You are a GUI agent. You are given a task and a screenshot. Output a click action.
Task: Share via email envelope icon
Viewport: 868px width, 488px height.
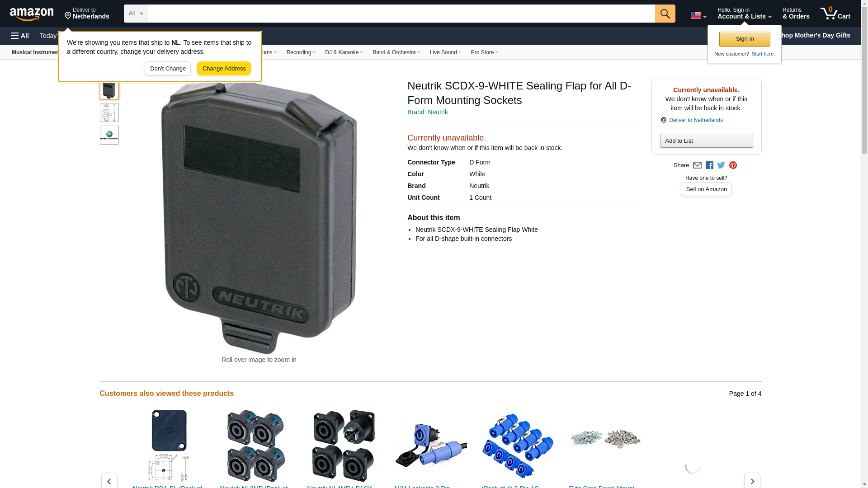[x=697, y=165]
